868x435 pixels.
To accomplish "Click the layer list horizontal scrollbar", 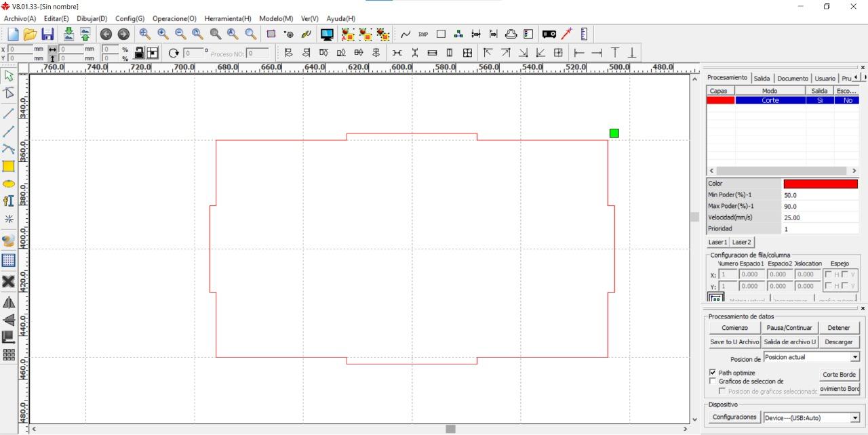I will (x=782, y=171).
